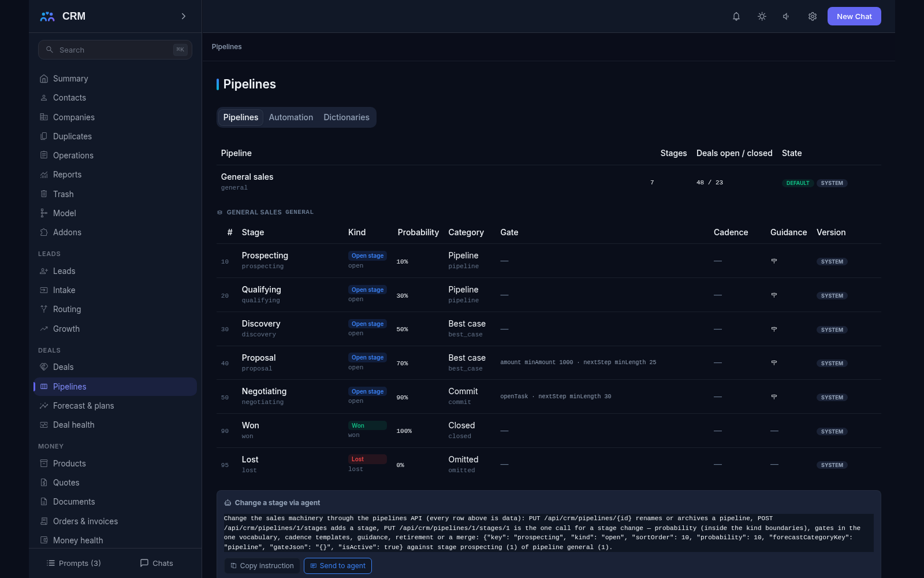Open the Won stage row

(549, 431)
